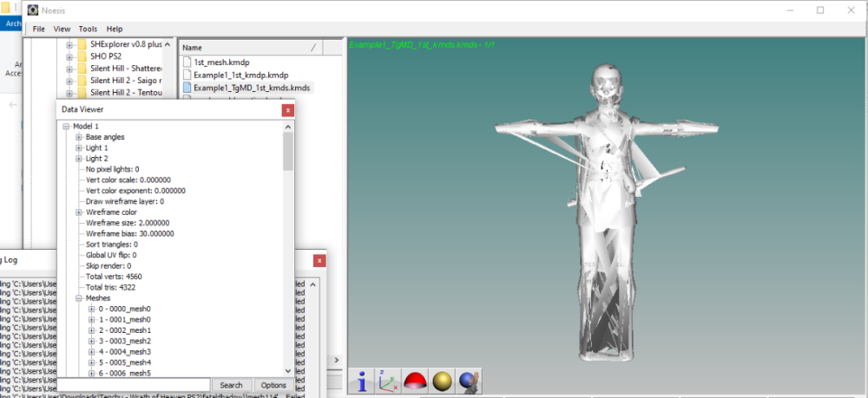The width and height of the screenshot is (868, 398).
Task: Click the folder tree scroll up arrow
Action: coord(168,44)
